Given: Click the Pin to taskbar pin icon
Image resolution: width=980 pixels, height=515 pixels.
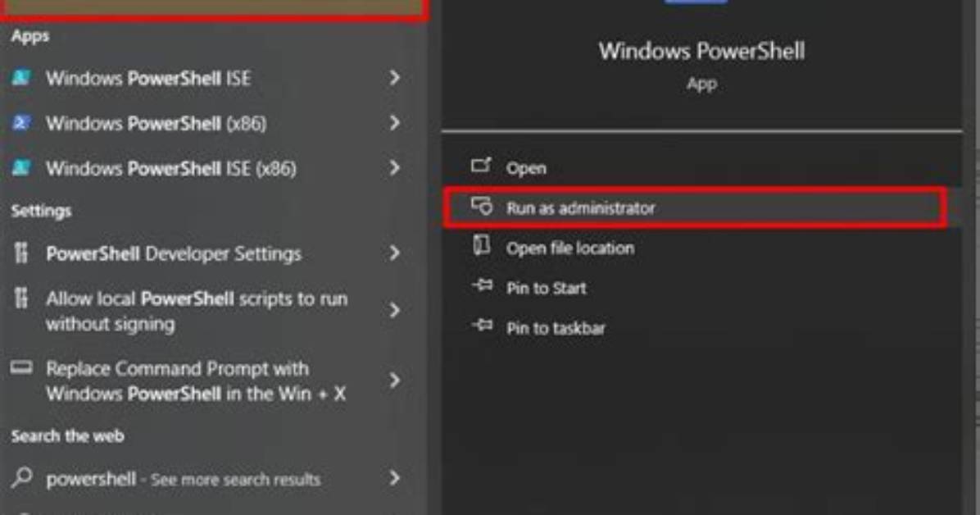Looking at the screenshot, I should tap(482, 326).
